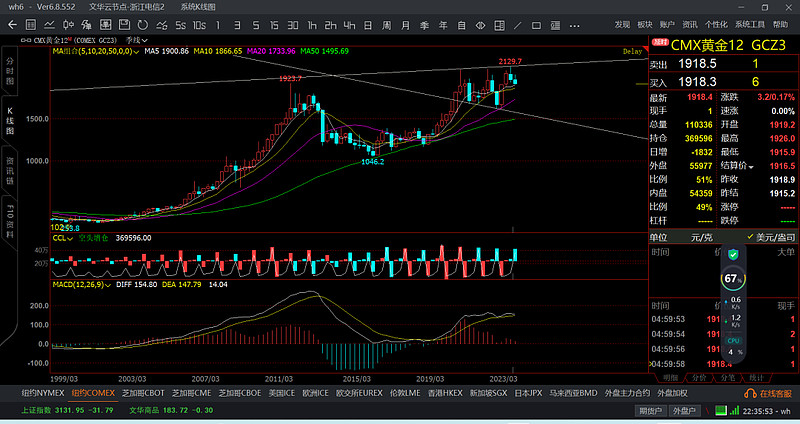Switch to 30-minute period
The height and width of the screenshot is (424, 800).
pos(292,25)
